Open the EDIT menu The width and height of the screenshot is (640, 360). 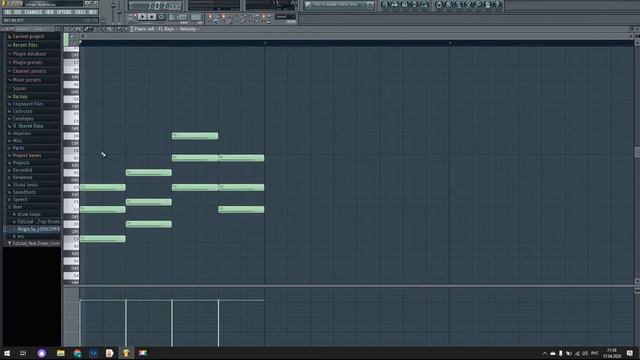[x=18, y=12]
